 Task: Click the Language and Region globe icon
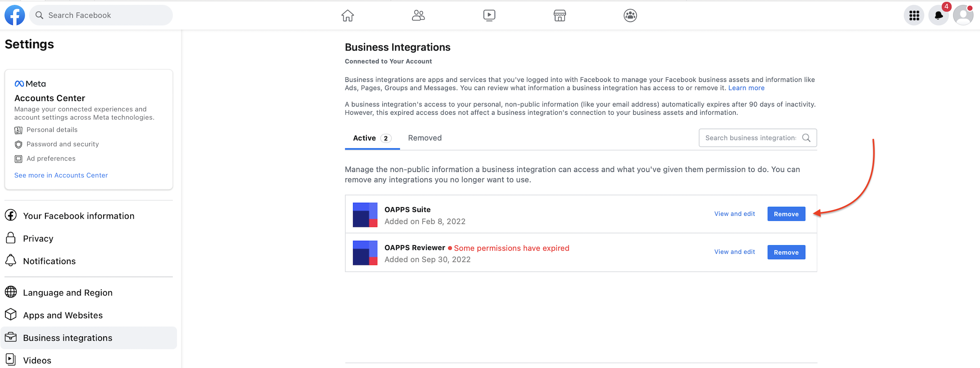[11, 292]
